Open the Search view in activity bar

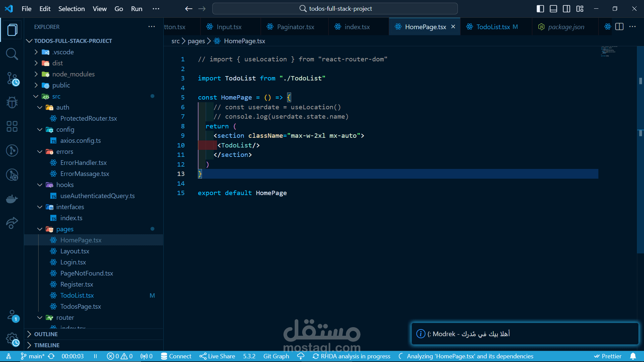click(x=12, y=54)
